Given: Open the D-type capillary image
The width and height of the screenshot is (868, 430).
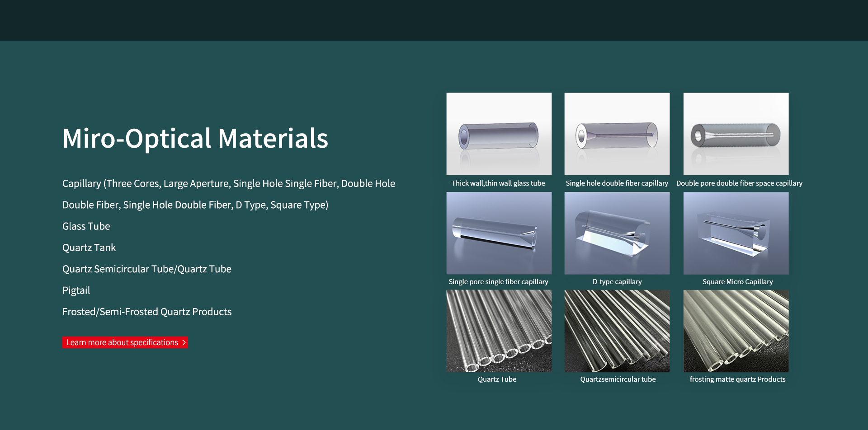Looking at the screenshot, I should [617, 233].
